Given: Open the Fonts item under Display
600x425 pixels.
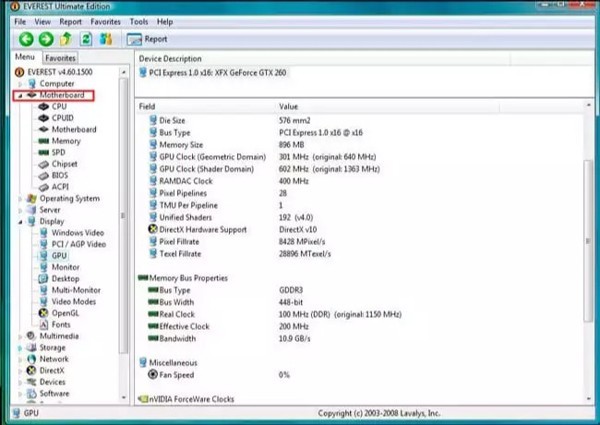Looking at the screenshot, I should tap(61, 324).
